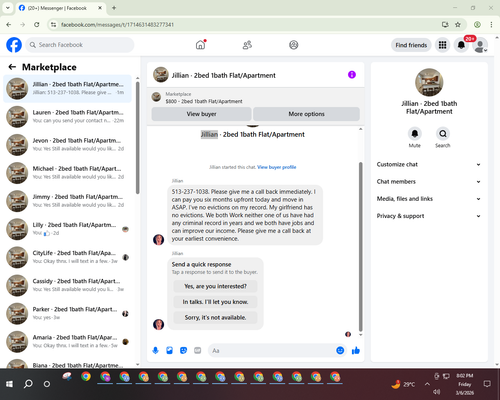
Task: Mute the Jillian conversation
Action: 415,134
